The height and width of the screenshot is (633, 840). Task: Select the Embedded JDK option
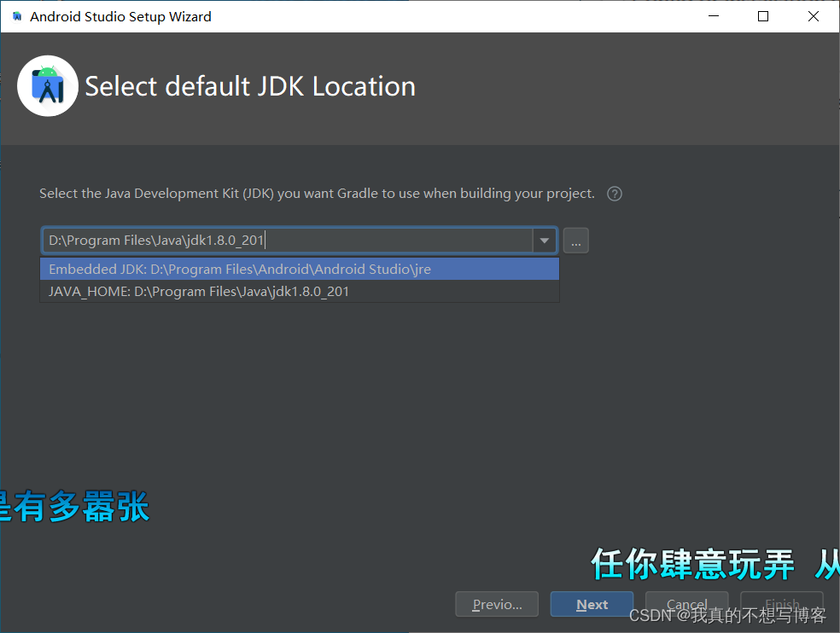(300, 269)
